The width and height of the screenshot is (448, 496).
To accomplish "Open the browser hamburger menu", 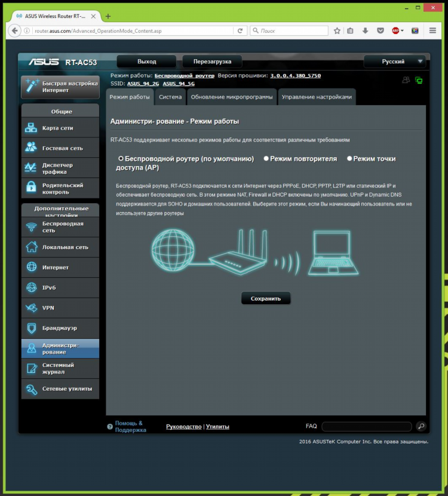I will 432,30.
